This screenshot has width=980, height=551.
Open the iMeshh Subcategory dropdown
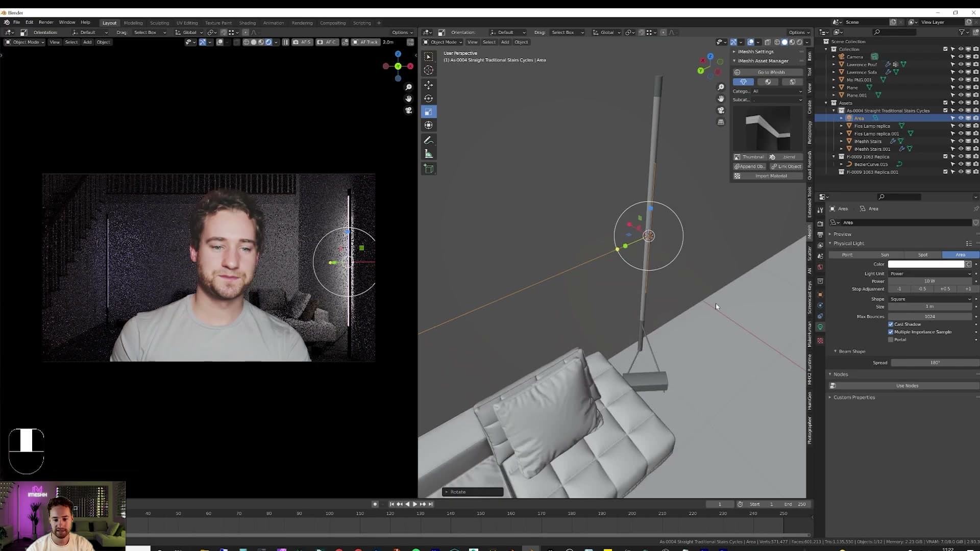coord(777,100)
